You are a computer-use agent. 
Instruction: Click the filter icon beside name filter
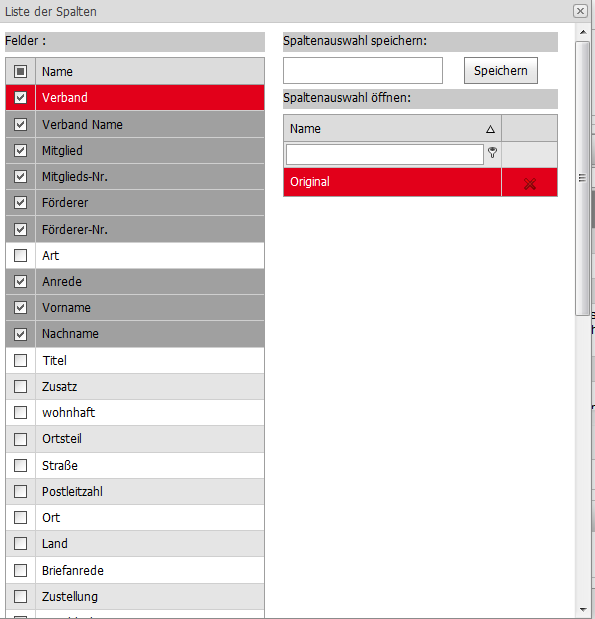pos(492,152)
